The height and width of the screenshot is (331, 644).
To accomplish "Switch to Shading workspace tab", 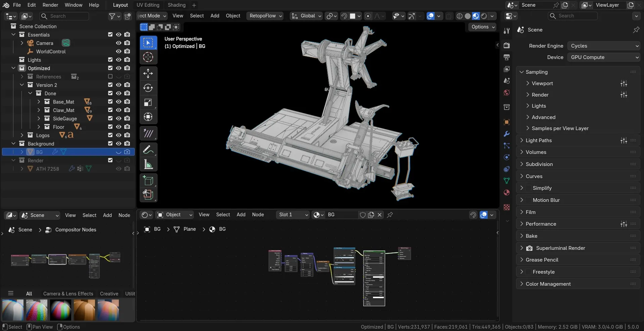I will 177,5.
